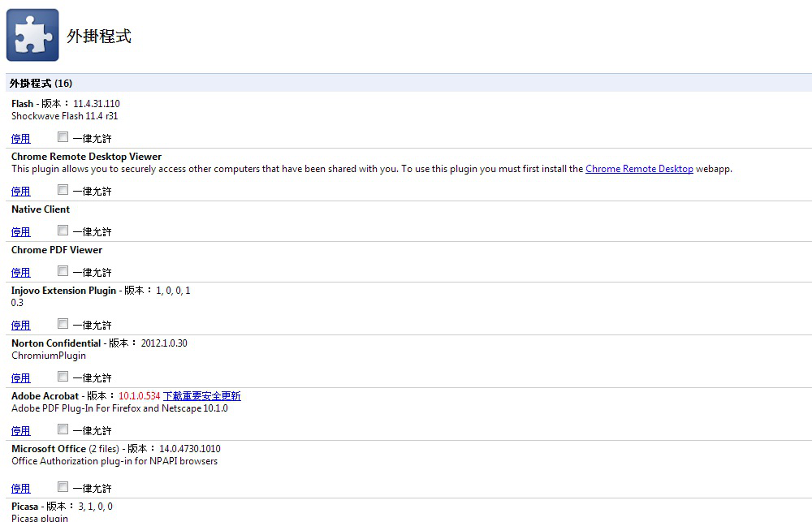Disable the Microsoft Office plugin

point(21,488)
